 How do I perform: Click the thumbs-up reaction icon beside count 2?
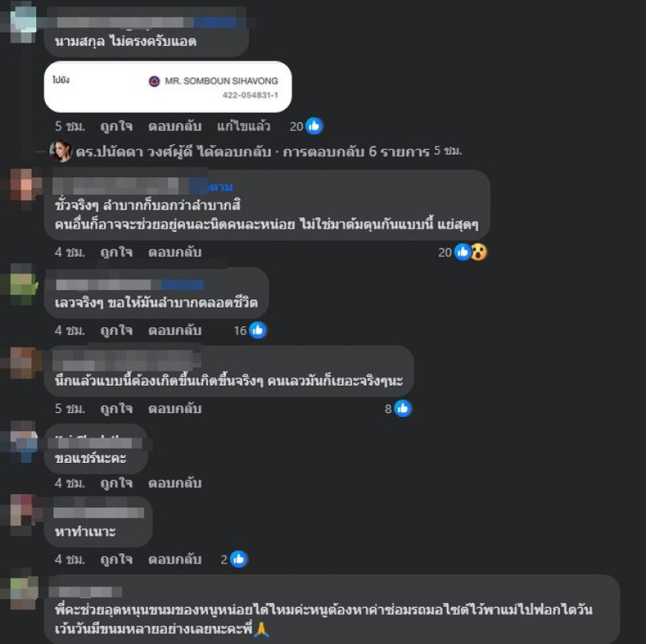point(239,559)
